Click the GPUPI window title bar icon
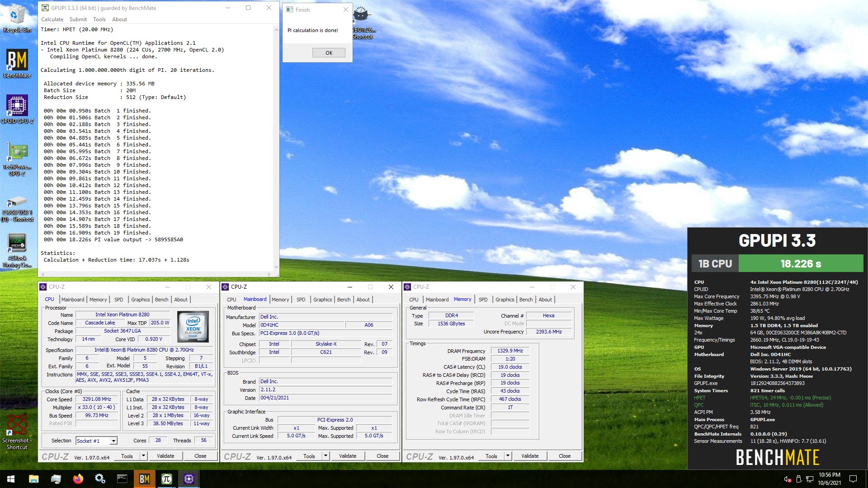Viewport: 868px width, 488px height. 45,8
